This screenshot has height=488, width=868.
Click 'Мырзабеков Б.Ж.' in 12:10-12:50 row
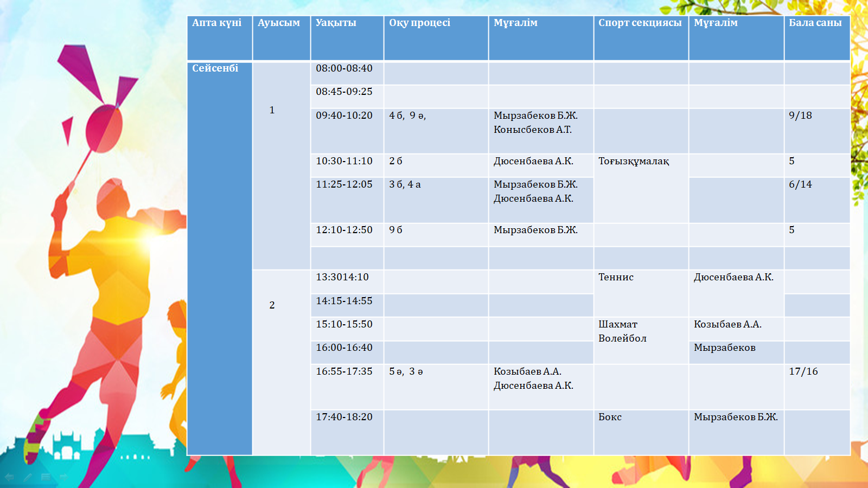pos(535,230)
